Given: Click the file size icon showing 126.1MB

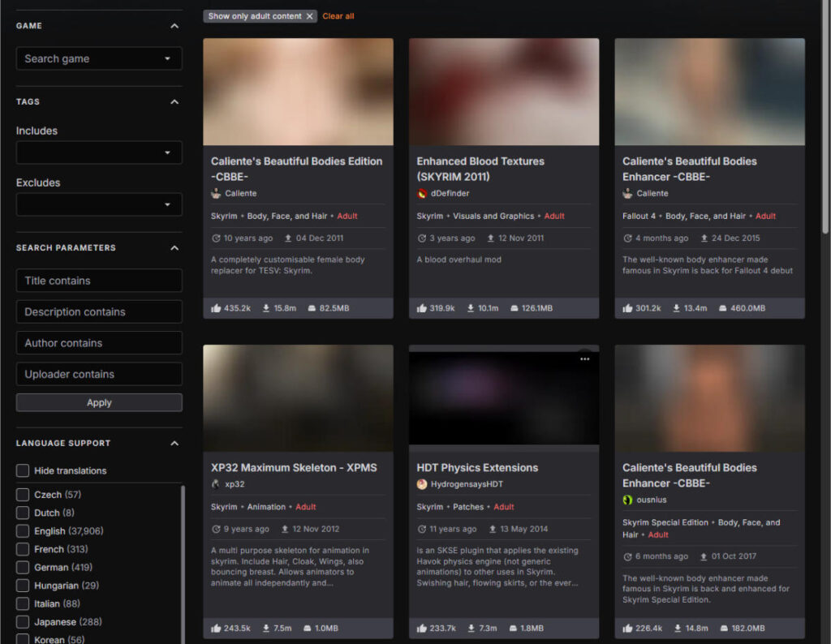Looking at the screenshot, I should tap(514, 308).
